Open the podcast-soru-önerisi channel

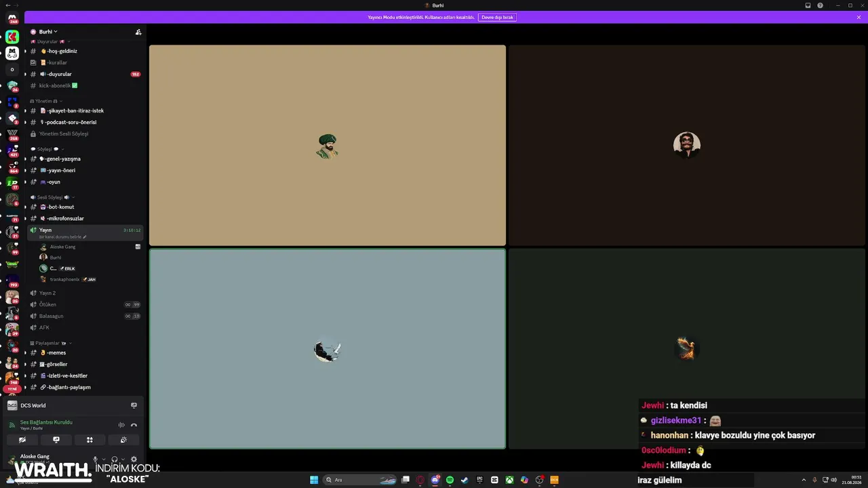[x=85, y=122]
